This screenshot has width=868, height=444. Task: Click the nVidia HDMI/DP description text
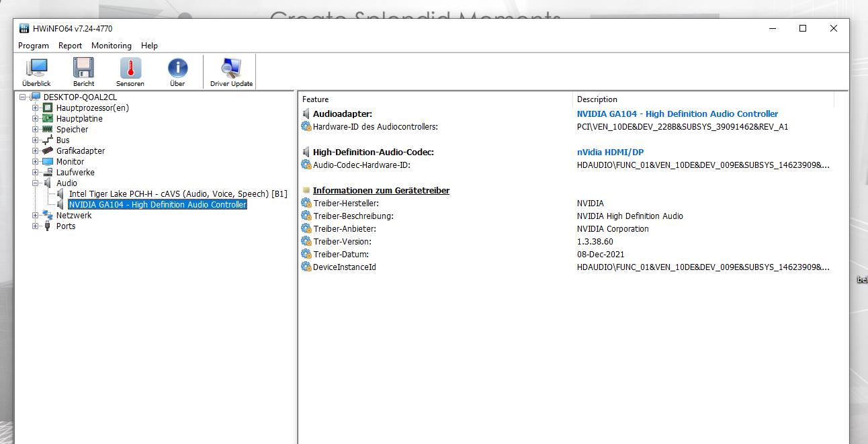click(610, 152)
